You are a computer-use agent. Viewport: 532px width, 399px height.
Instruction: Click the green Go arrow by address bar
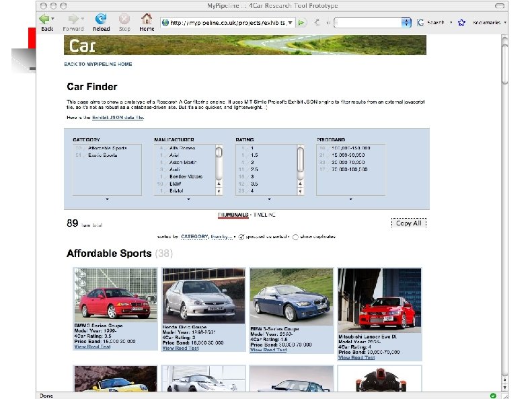[301, 23]
